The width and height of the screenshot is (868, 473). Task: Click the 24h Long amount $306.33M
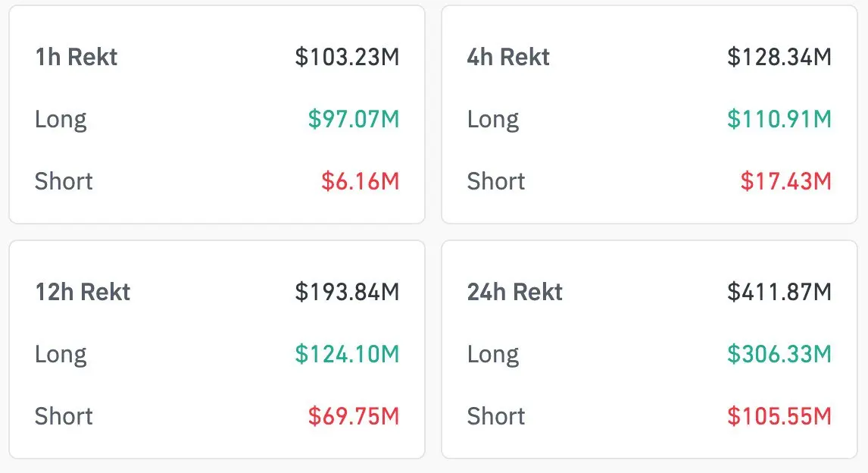779,354
